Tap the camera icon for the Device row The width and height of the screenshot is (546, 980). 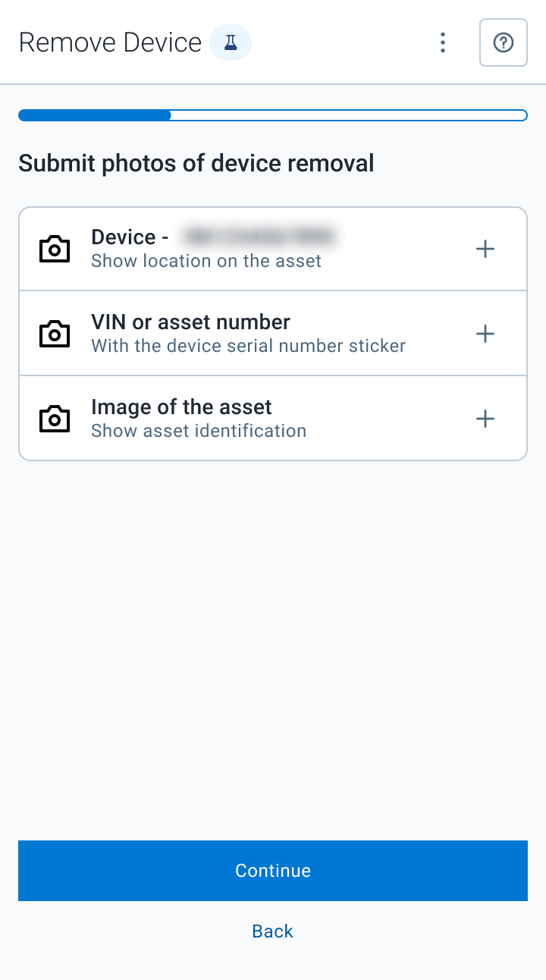point(55,249)
